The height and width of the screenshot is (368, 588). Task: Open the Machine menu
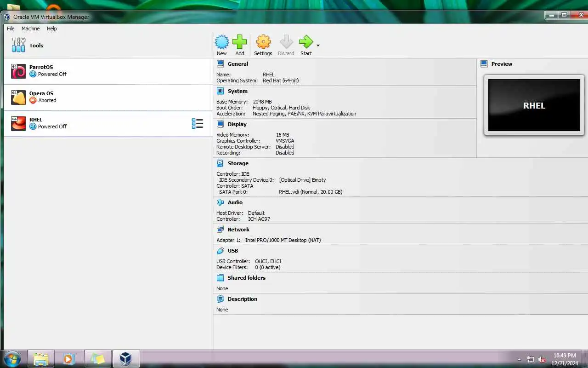click(x=31, y=29)
